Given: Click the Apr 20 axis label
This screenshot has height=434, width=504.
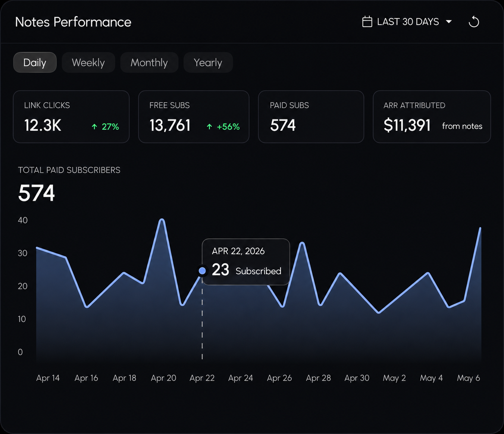Looking at the screenshot, I should click(163, 378).
